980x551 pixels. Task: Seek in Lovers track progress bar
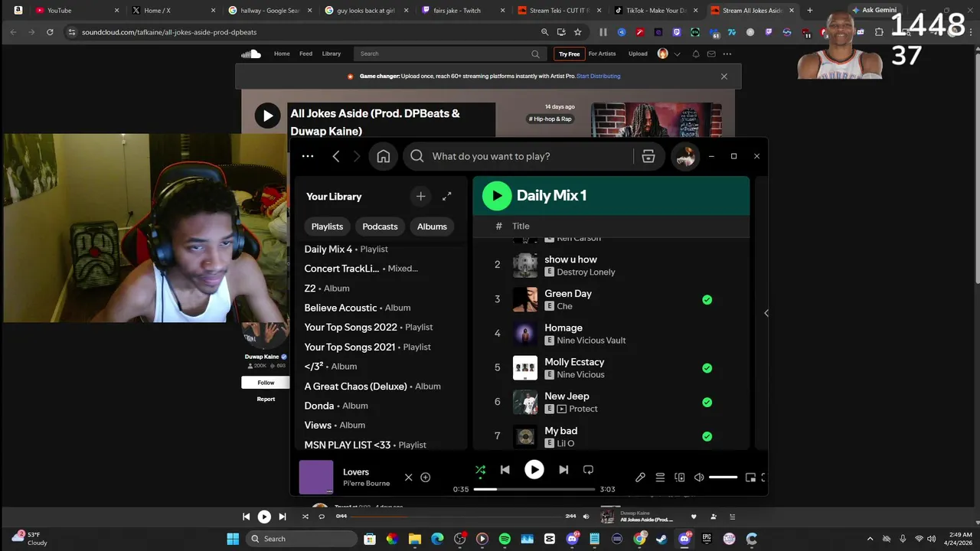tap(534, 489)
